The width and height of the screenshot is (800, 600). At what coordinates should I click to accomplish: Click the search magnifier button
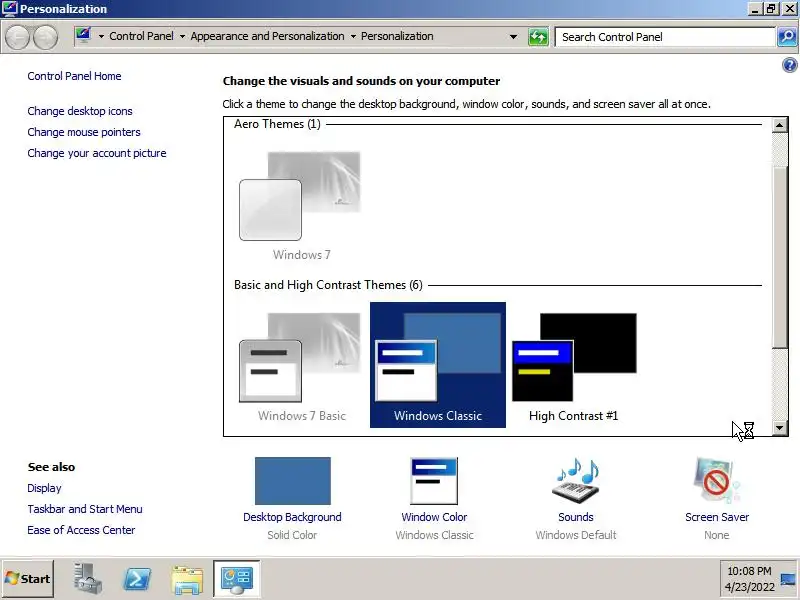pos(787,37)
